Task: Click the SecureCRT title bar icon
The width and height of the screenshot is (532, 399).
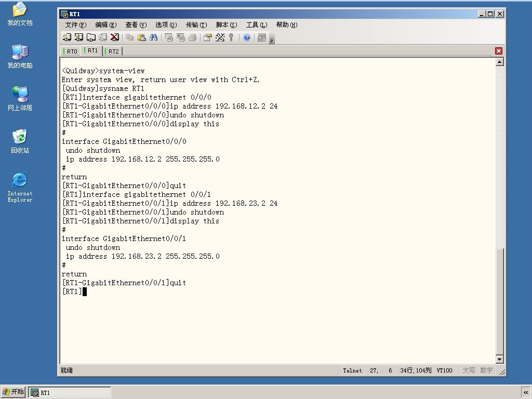Action: pos(64,14)
